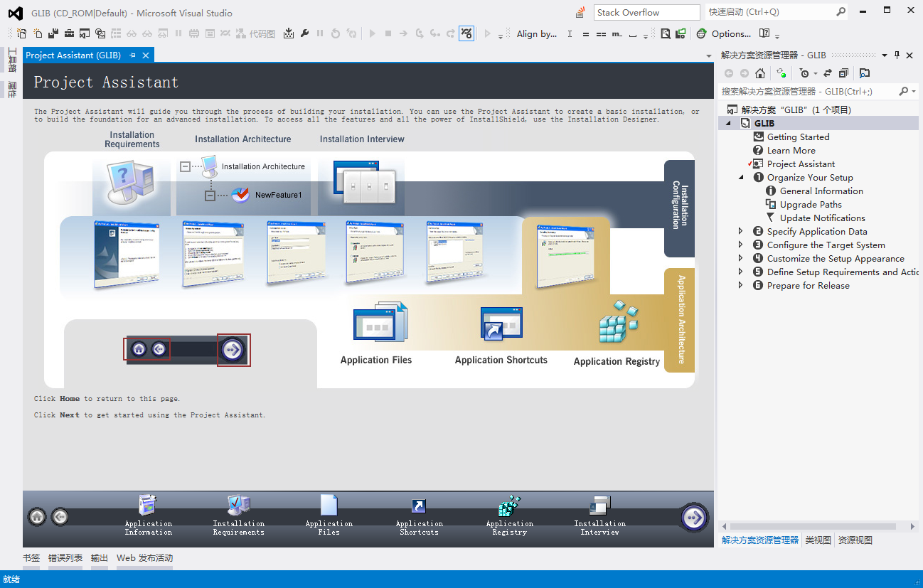This screenshot has width=923, height=588.
Task: Open the Web 发布活动 bottom tab
Action: coord(144,558)
